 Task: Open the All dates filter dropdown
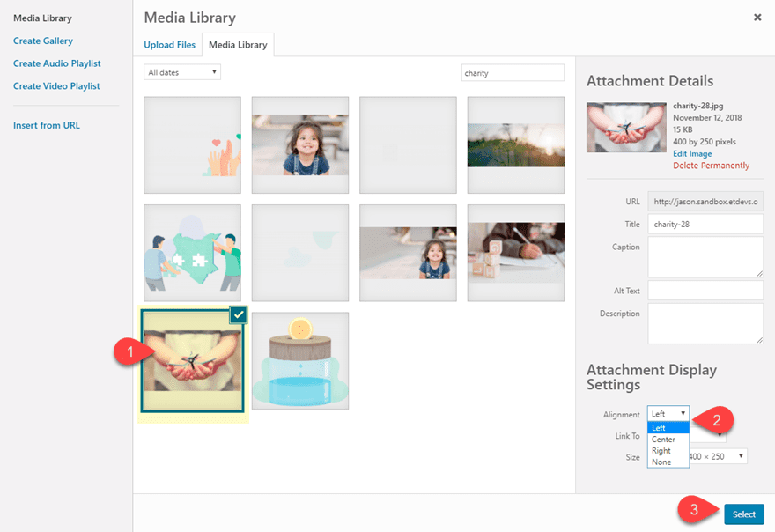181,72
